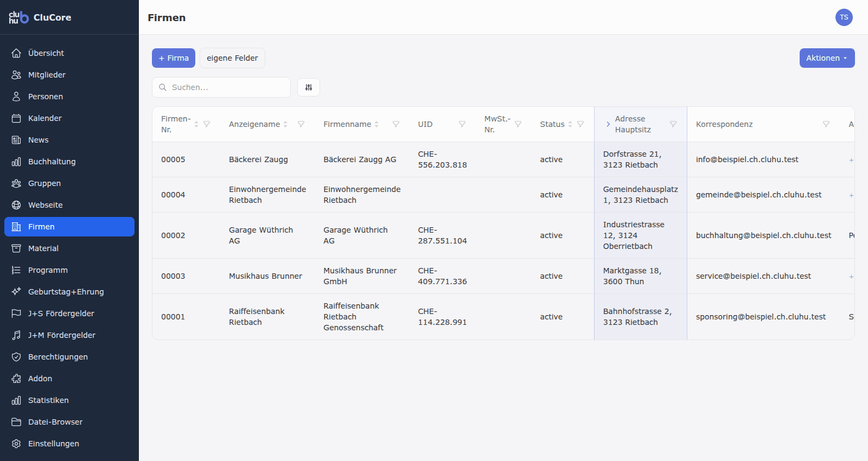This screenshot has height=461, width=868.
Task: Go to Mitglieder in the sidebar
Action: [x=69, y=75]
